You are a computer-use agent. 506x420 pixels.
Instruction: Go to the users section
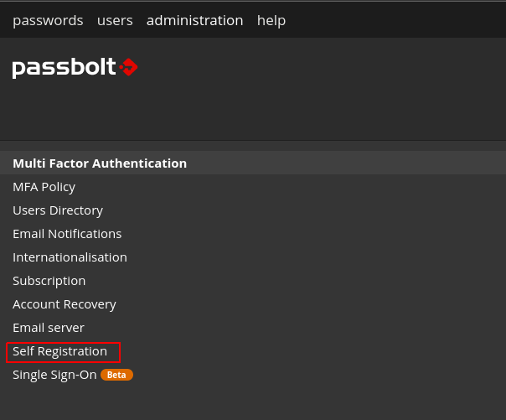[x=115, y=21]
